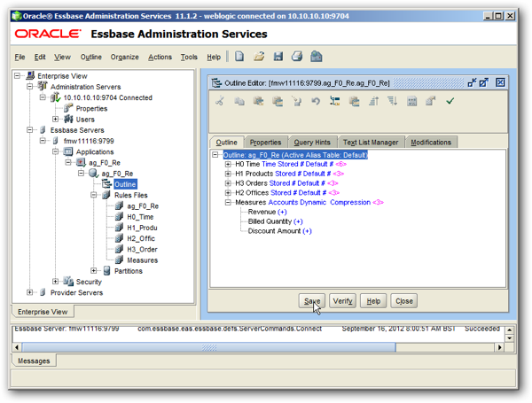Maximize the Outline Editor internal panel
The image size is (532, 403).
484,82
